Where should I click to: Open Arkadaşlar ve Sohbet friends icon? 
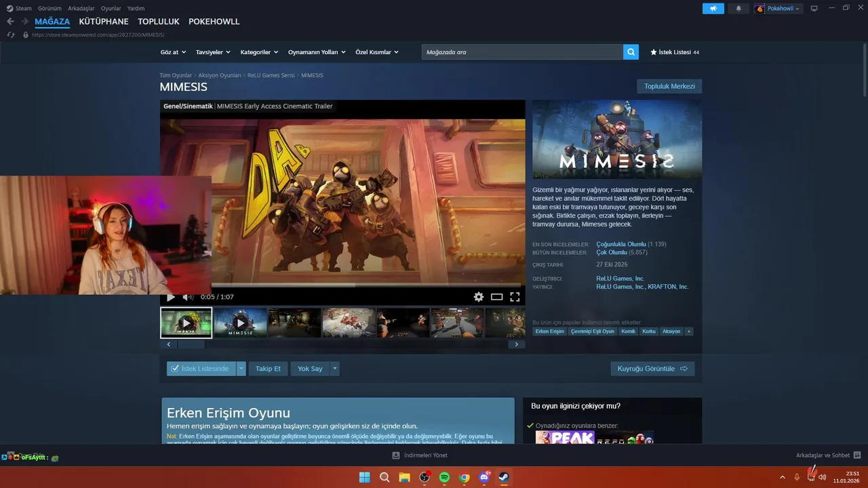[857, 455]
